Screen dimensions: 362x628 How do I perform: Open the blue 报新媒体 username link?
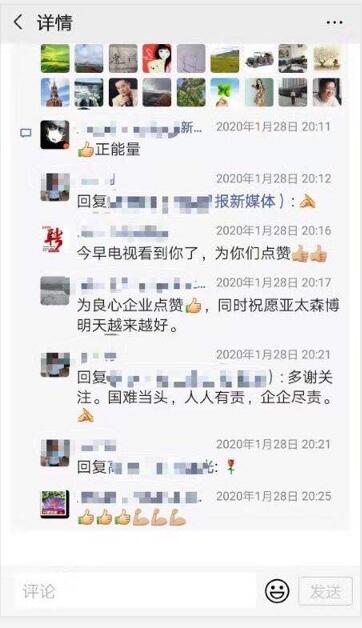coord(245,201)
